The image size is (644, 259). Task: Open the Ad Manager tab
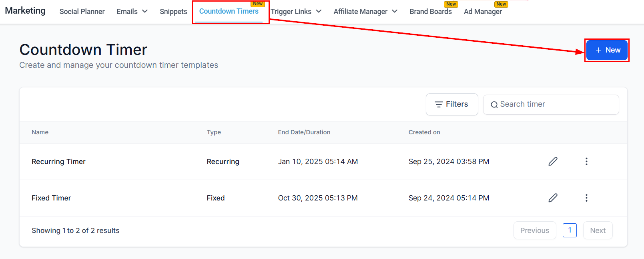point(483,12)
